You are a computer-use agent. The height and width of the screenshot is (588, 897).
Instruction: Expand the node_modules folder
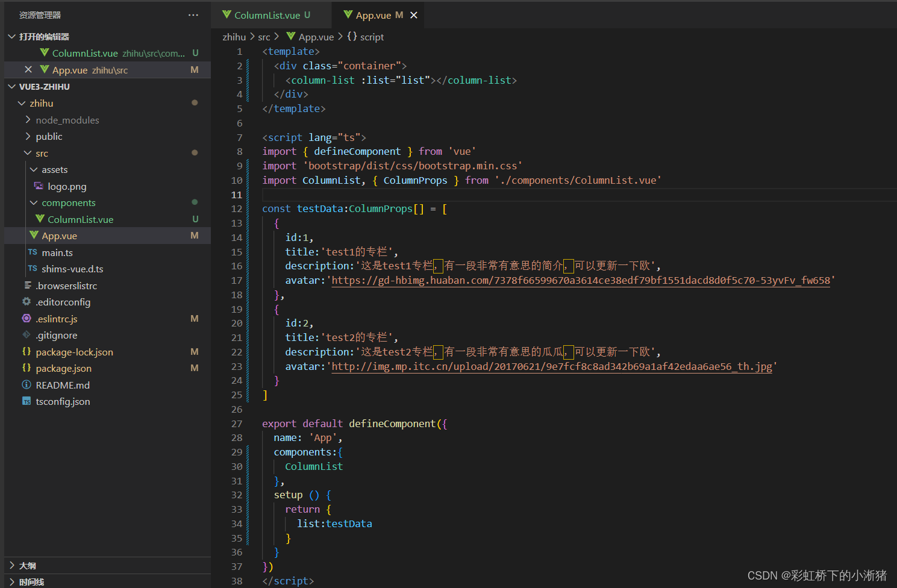(x=28, y=120)
